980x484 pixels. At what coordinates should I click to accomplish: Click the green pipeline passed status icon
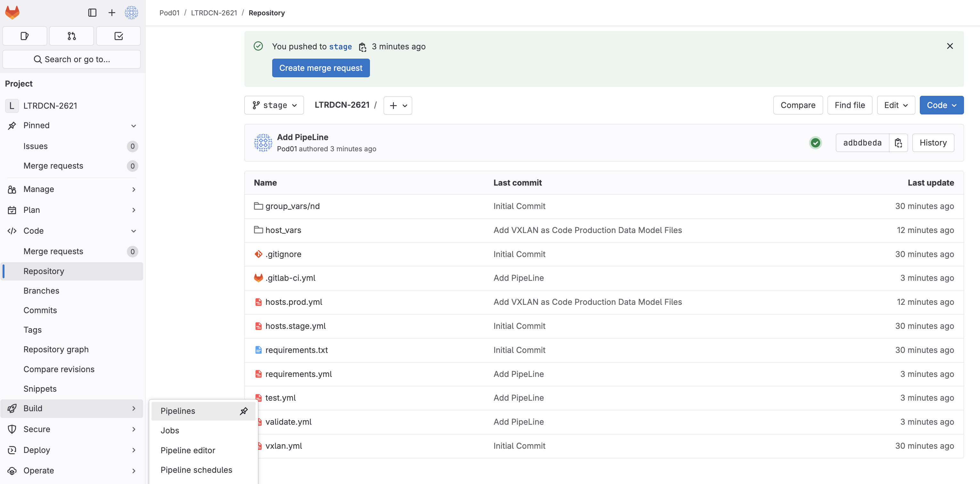(815, 143)
